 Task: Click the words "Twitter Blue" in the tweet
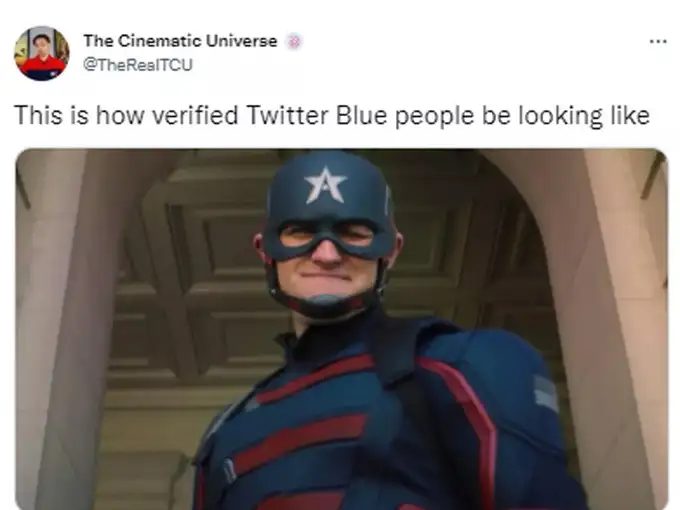pyautogui.click(x=317, y=115)
